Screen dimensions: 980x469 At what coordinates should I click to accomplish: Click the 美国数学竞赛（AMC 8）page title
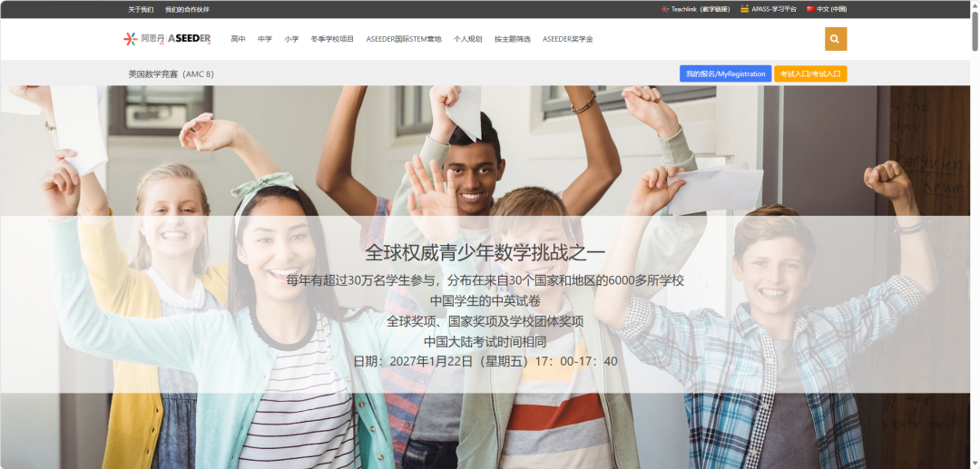(x=171, y=73)
